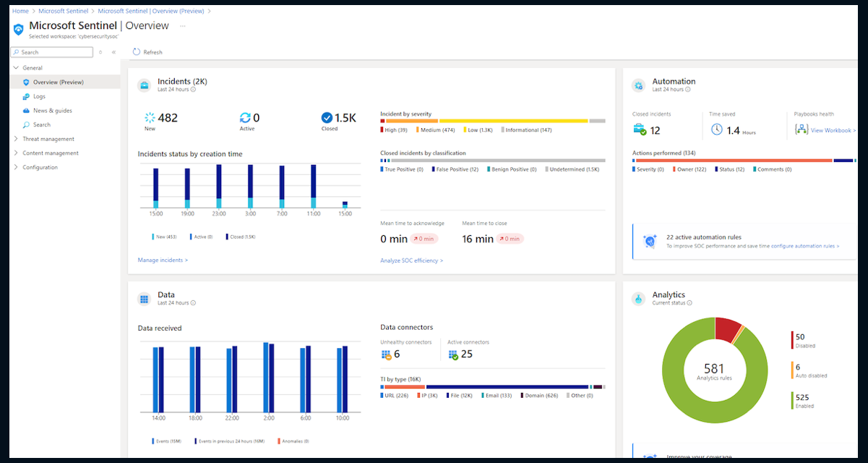Click the '581' Analytics rules count
The width and height of the screenshot is (868, 463).
coord(714,369)
